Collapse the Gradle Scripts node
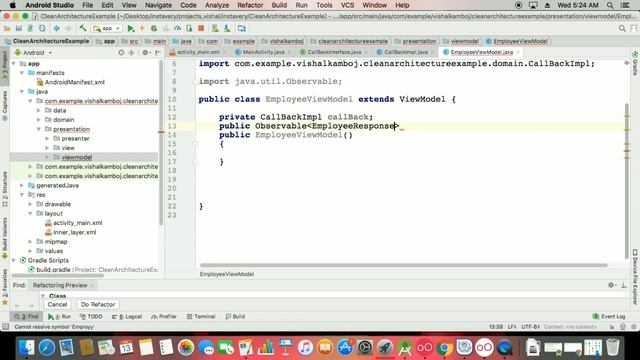The height and width of the screenshot is (360, 640). [14, 260]
